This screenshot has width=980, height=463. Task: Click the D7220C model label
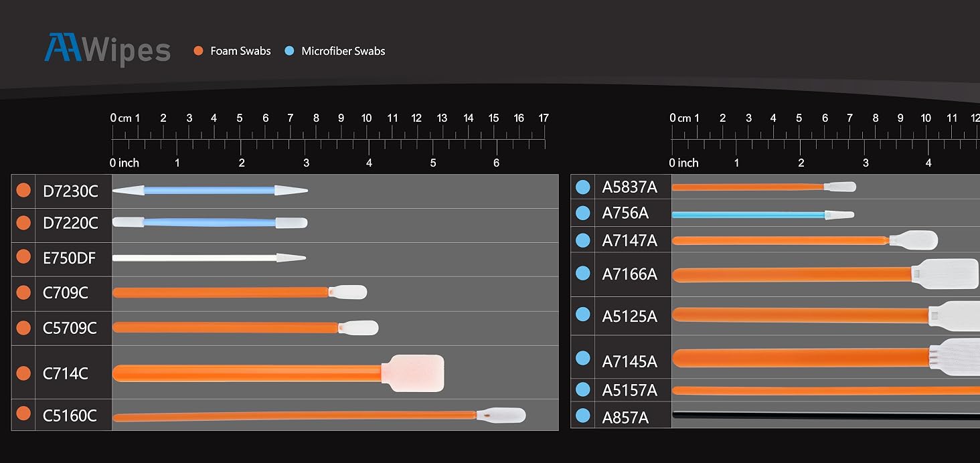tap(70, 223)
